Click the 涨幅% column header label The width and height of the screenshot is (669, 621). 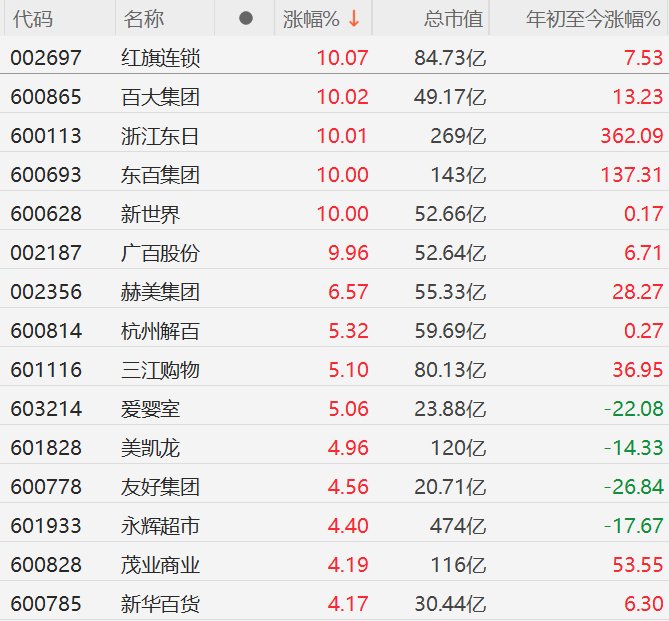tap(311, 19)
